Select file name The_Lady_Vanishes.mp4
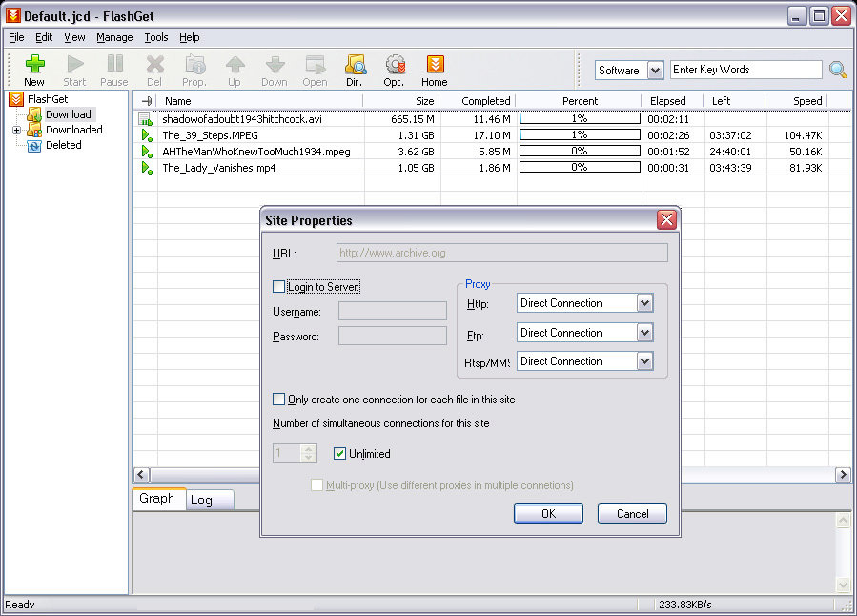 click(x=219, y=168)
